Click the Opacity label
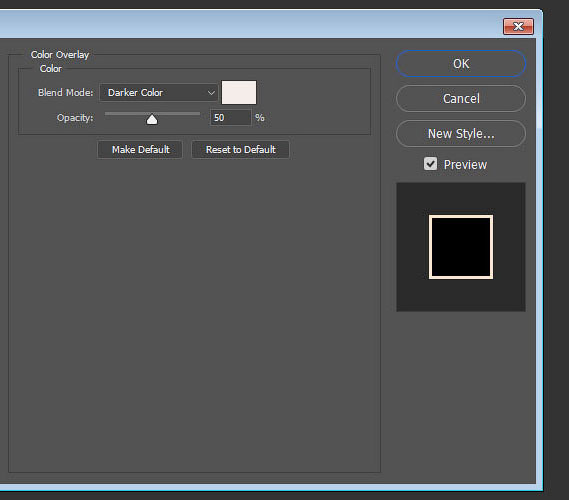This screenshot has height=500, width=569. coord(75,118)
